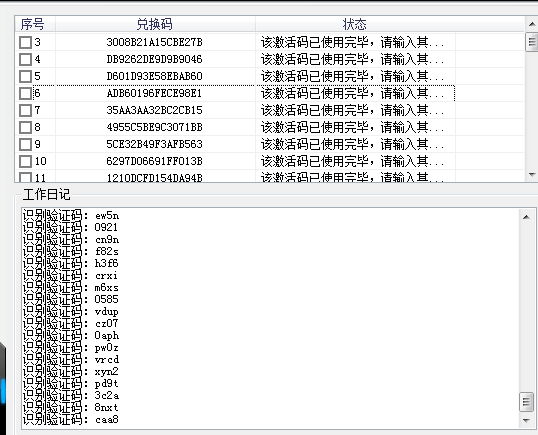Toggle the checkbox for row 6
Viewport: 538px width, 435px height.
[25, 94]
